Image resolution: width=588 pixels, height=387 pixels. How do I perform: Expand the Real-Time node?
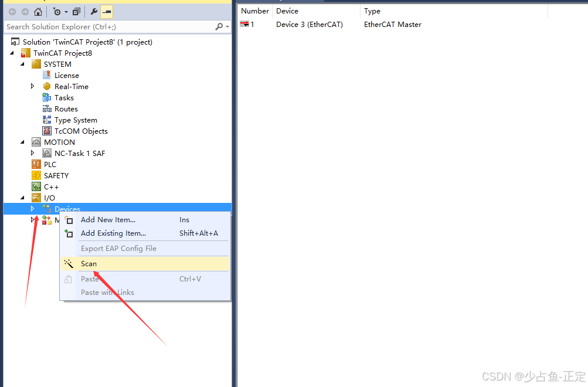point(33,86)
